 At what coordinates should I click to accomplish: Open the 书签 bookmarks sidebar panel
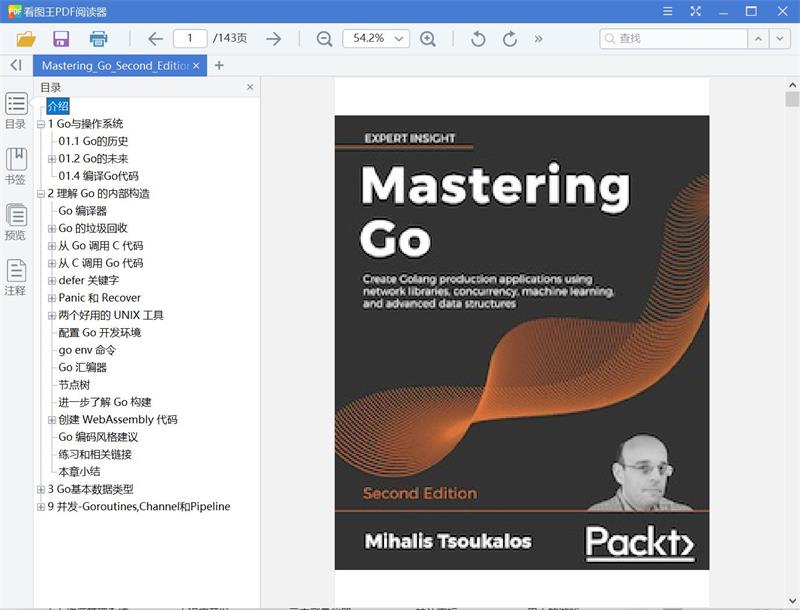point(16,166)
